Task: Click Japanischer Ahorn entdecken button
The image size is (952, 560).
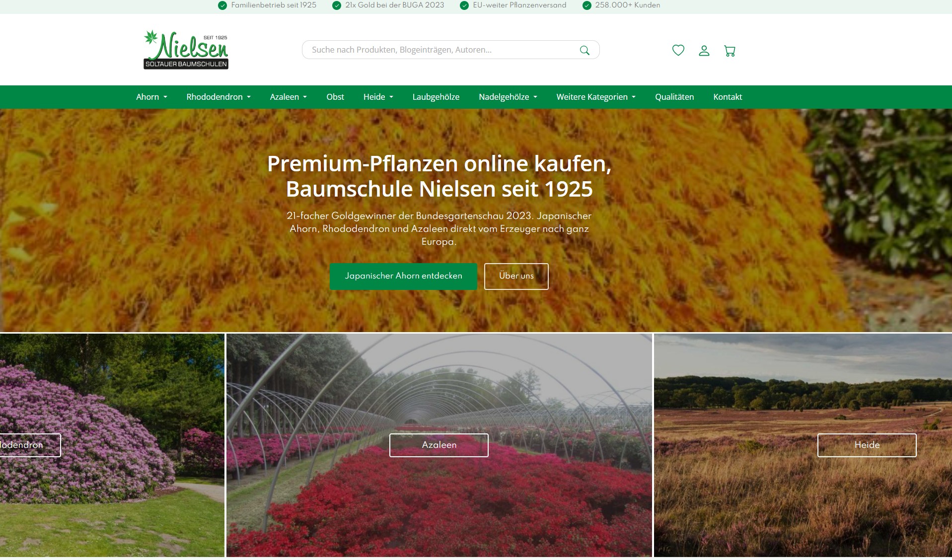Action: (x=403, y=276)
